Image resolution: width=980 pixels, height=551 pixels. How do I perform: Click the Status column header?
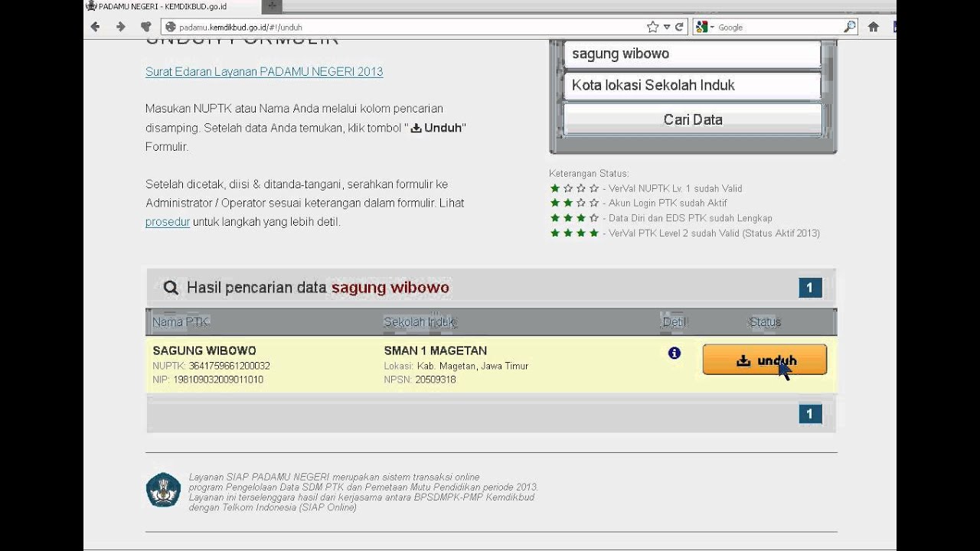(766, 322)
